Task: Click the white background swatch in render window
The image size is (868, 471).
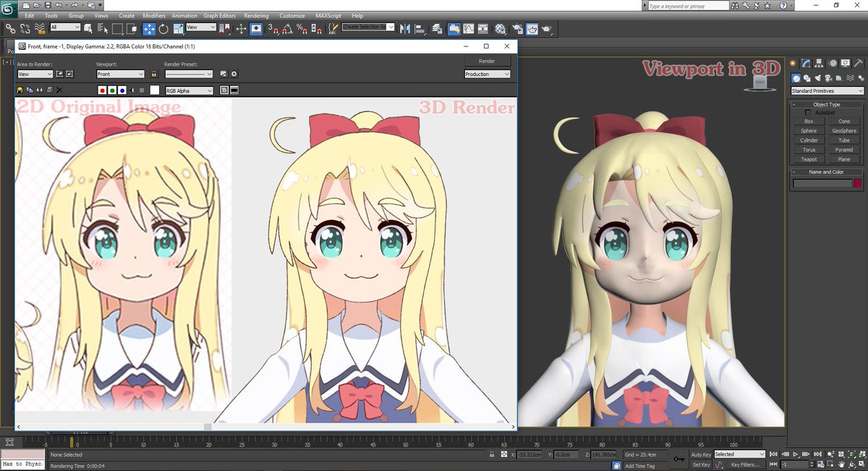Action: [x=154, y=90]
